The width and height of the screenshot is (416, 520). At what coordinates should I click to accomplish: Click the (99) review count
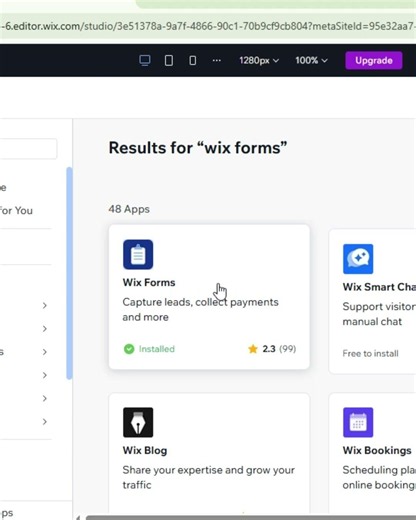point(288,349)
